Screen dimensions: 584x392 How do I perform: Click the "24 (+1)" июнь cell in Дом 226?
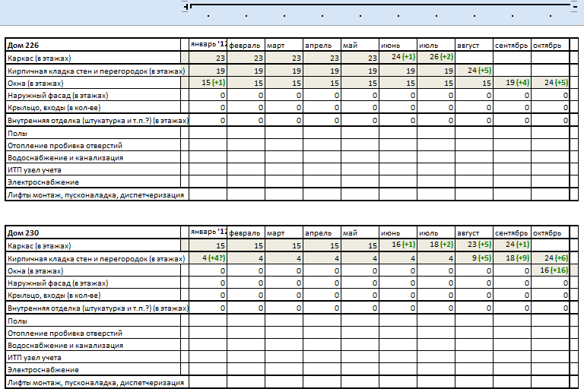point(398,58)
